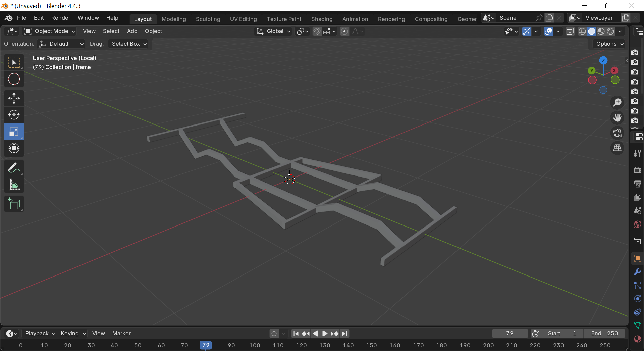This screenshot has height=351, width=644.
Task: Click the current frame field showing 79
Action: click(509, 333)
